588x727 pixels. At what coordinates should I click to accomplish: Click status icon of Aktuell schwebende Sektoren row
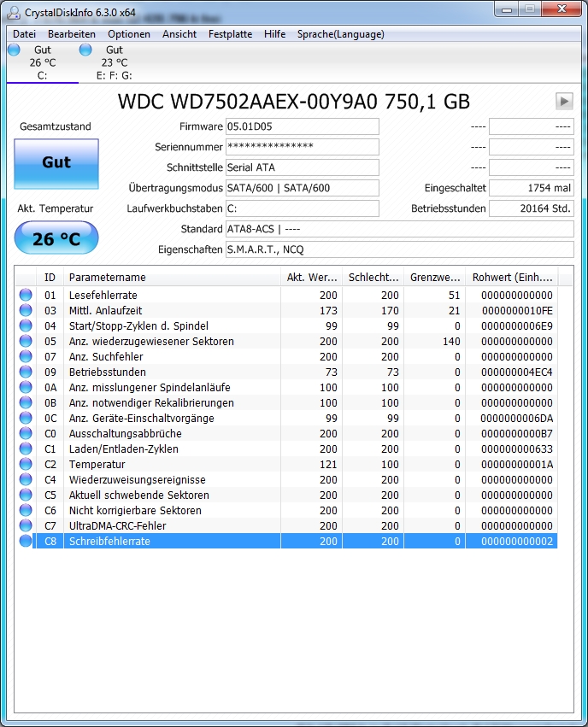(26, 495)
